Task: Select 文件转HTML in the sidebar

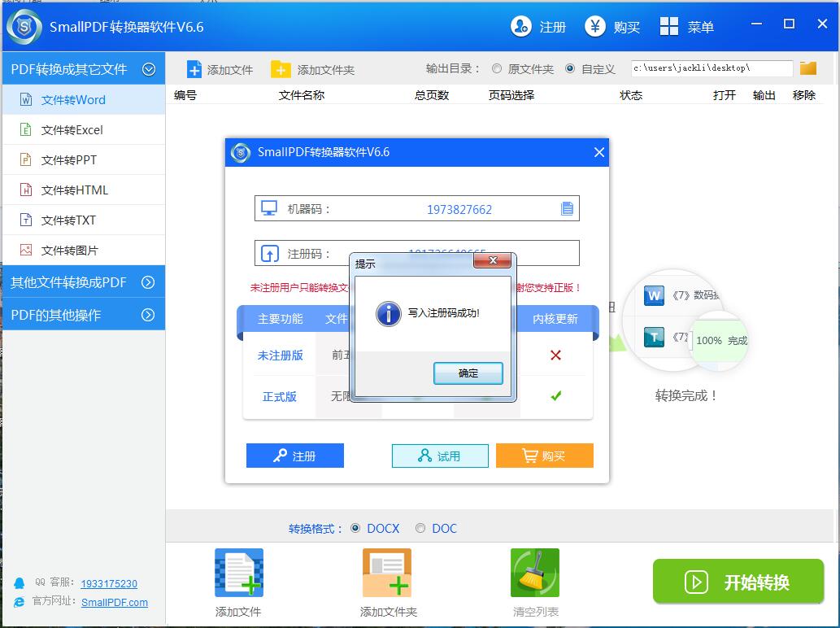Action: click(x=84, y=190)
